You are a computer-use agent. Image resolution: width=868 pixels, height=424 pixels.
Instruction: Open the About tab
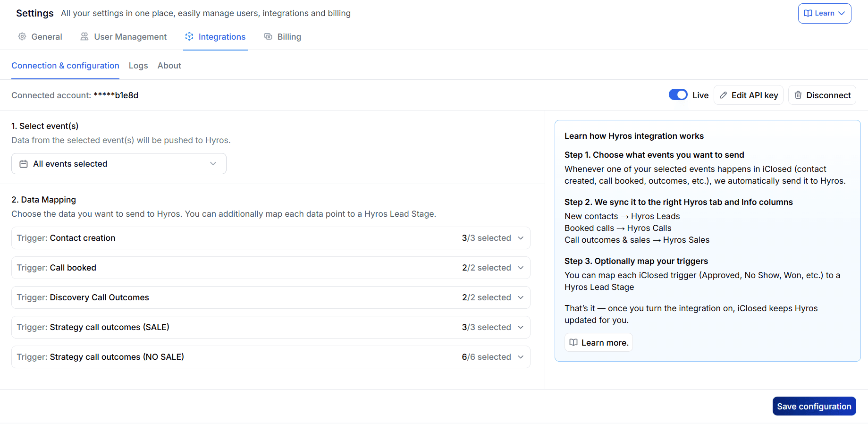pyautogui.click(x=169, y=66)
